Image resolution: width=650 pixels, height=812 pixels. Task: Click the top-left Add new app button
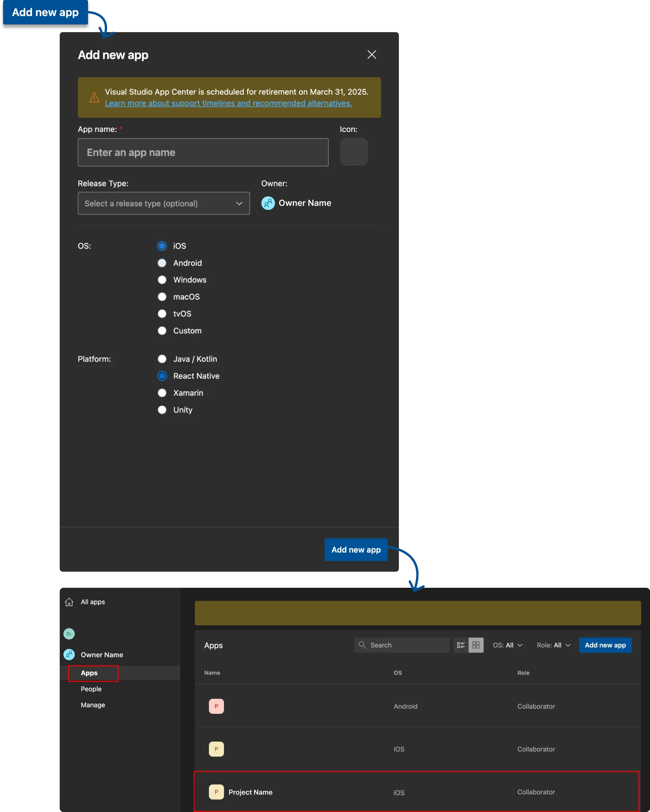46,12
